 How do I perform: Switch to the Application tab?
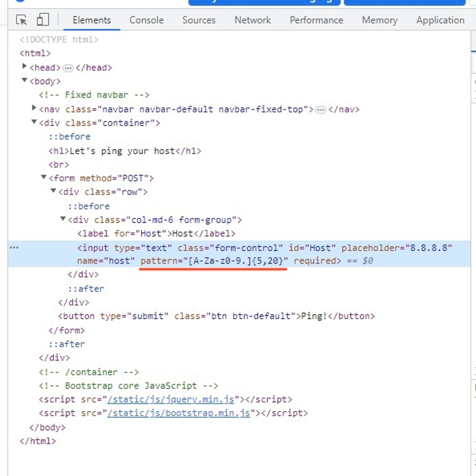(441, 20)
